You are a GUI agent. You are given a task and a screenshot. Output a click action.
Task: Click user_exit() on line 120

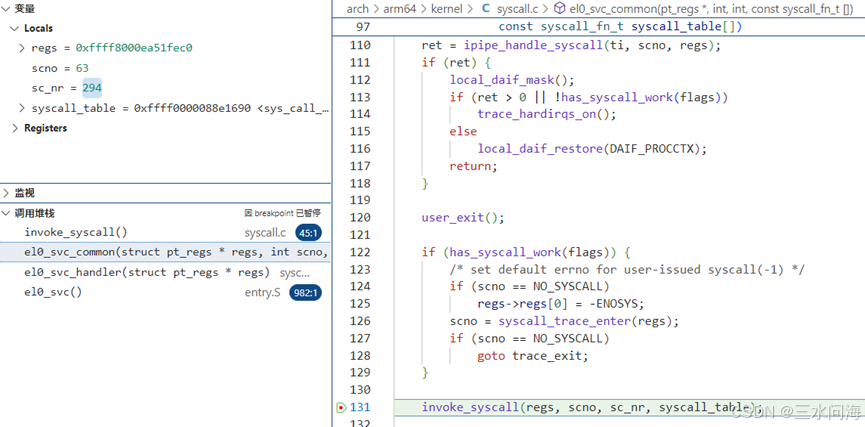(x=463, y=218)
